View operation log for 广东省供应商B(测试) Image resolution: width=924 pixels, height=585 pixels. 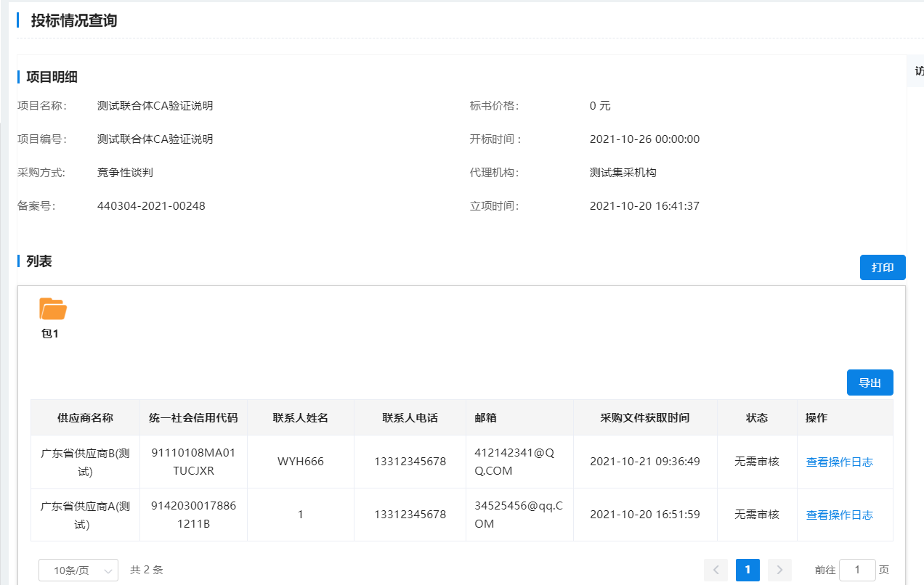pyautogui.click(x=839, y=462)
